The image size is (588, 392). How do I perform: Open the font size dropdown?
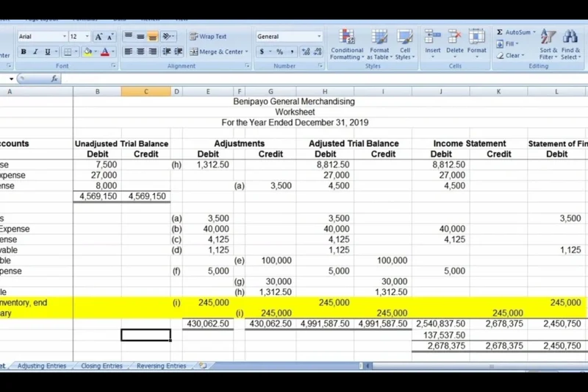coord(87,36)
